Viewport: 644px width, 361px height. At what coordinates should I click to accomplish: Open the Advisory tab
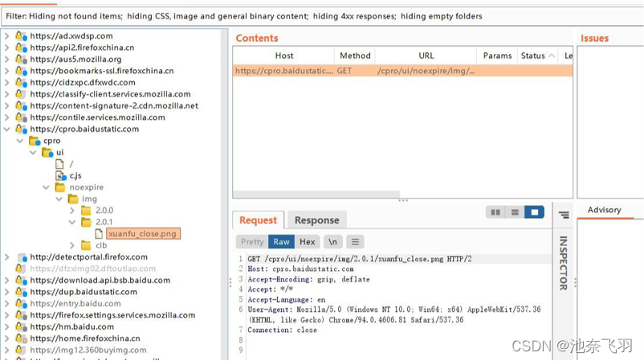tap(604, 210)
